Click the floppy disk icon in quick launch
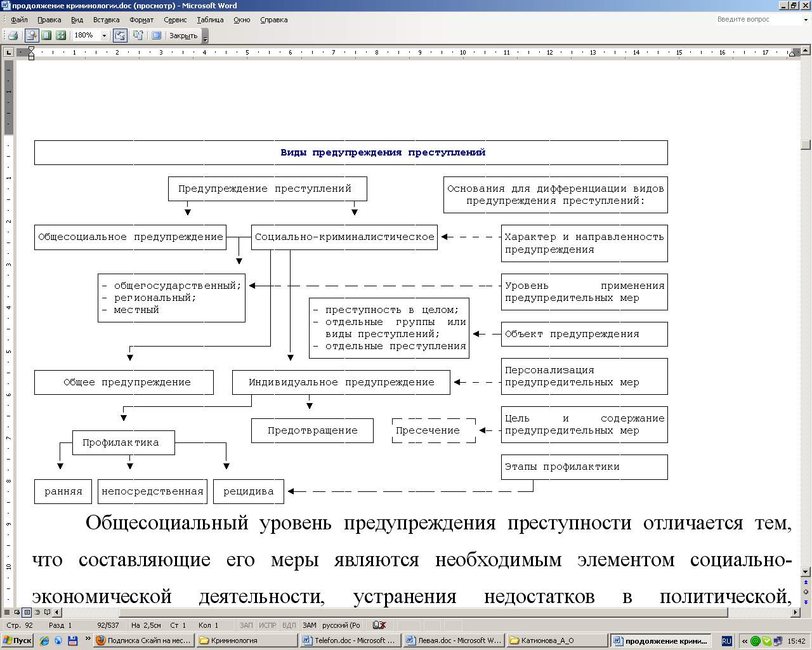812x650 pixels. click(x=72, y=641)
